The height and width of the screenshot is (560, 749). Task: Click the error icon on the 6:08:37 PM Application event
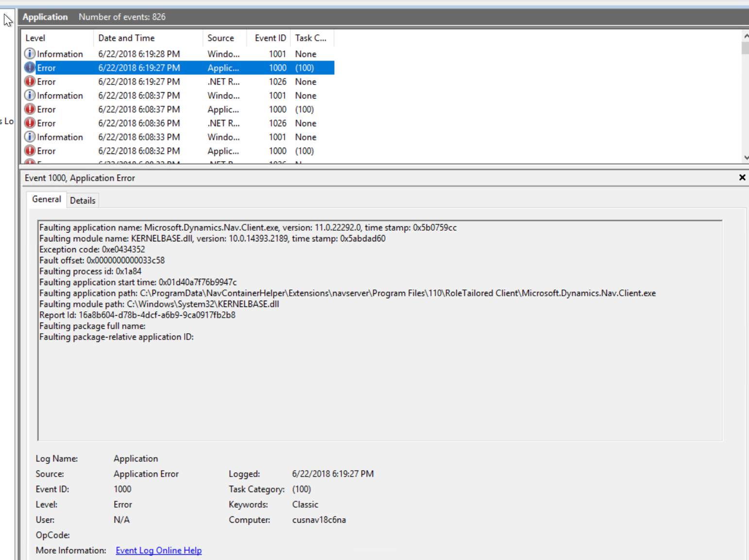tap(30, 109)
